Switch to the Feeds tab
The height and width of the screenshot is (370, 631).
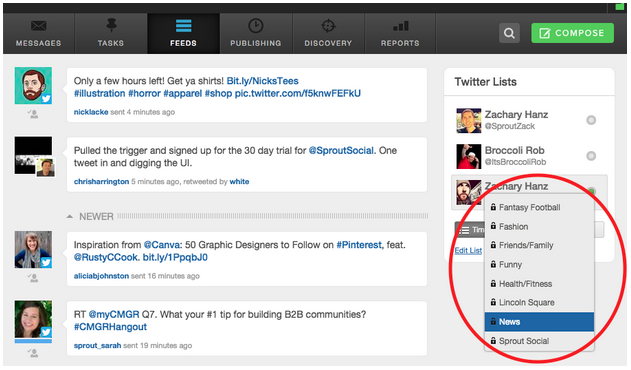coord(184,33)
